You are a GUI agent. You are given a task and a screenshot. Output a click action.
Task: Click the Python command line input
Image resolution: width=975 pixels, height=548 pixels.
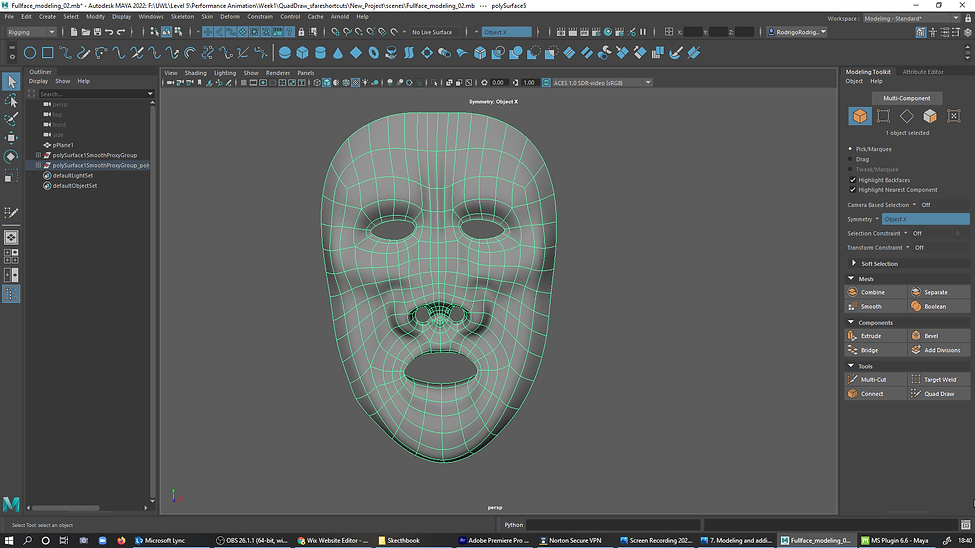tap(612, 525)
